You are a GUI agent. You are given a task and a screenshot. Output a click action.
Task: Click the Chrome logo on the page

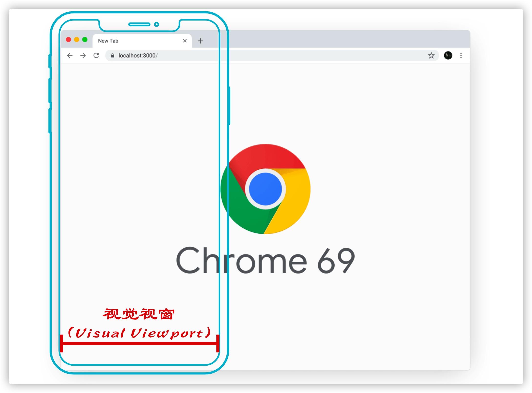(x=266, y=189)
